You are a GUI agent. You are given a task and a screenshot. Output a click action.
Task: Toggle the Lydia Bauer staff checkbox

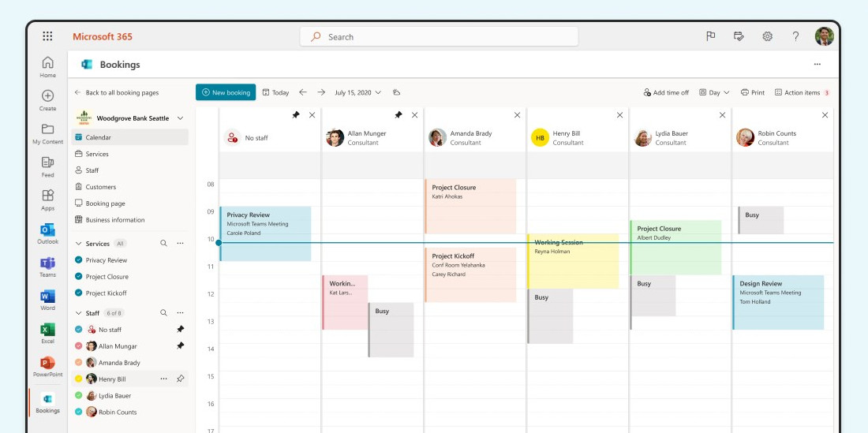(78, 395)
